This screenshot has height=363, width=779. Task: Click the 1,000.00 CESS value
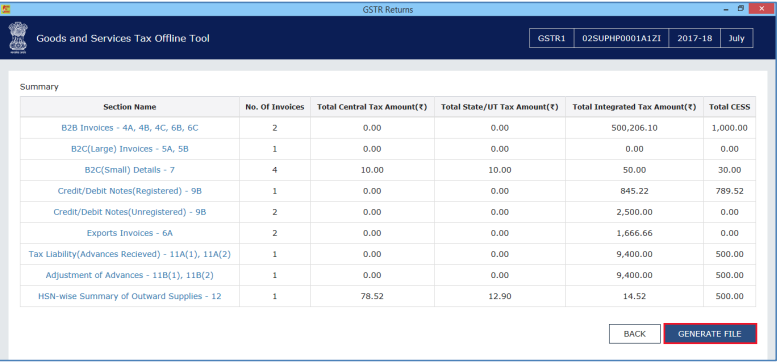click(729, 128)
